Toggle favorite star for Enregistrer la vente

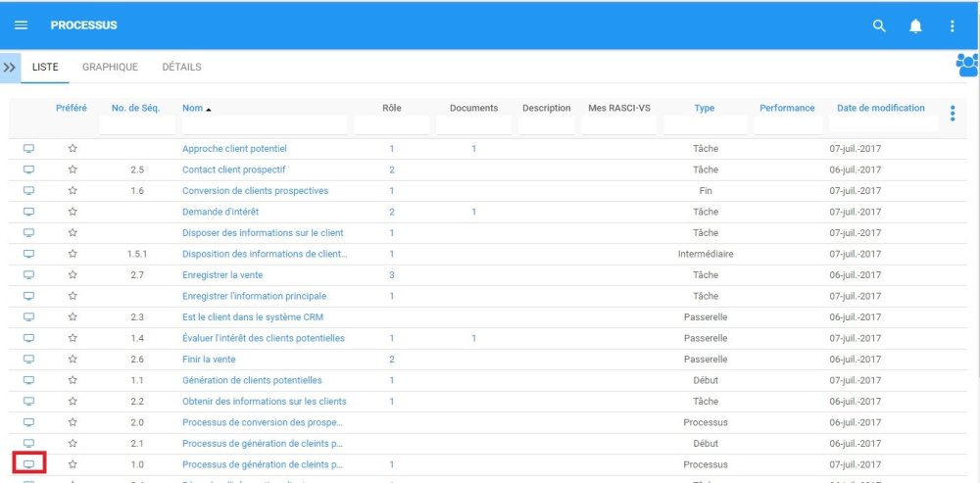(72, 275)
